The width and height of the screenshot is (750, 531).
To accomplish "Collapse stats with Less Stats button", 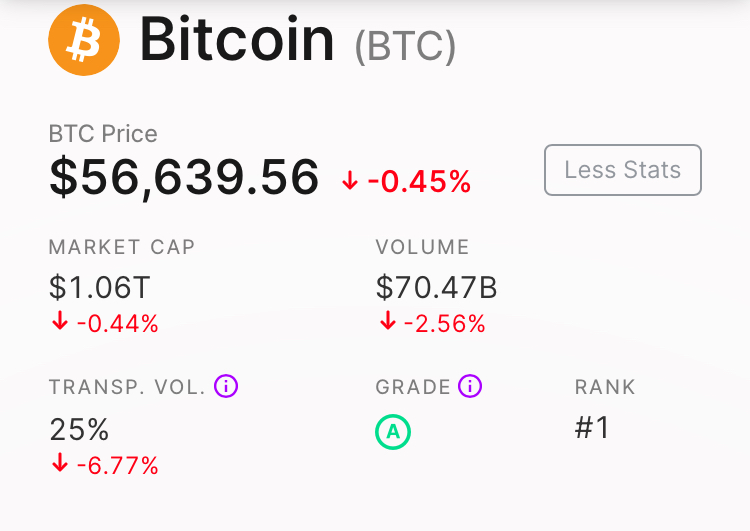I will [x=623, y=170].
